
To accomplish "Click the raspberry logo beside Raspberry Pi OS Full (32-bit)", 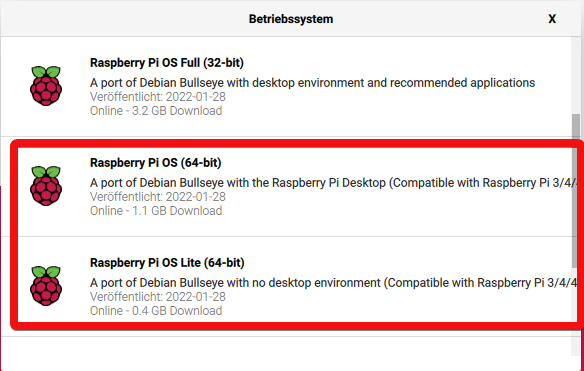I will coord(46,86).
